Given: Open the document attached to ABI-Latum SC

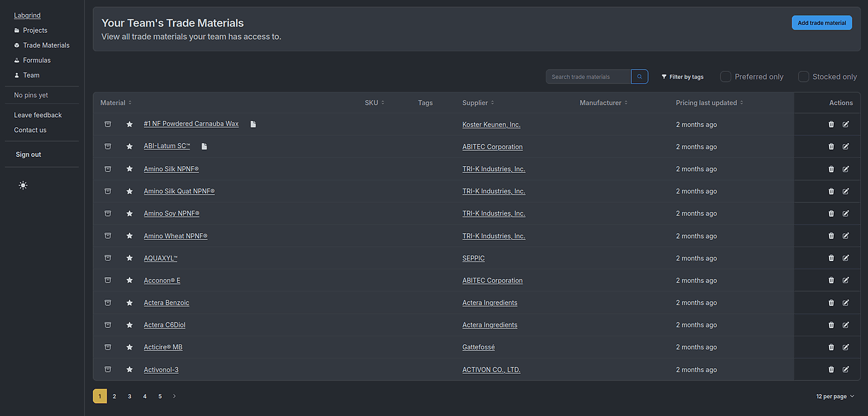Looking at the screenshot, I should coord(203,146).
